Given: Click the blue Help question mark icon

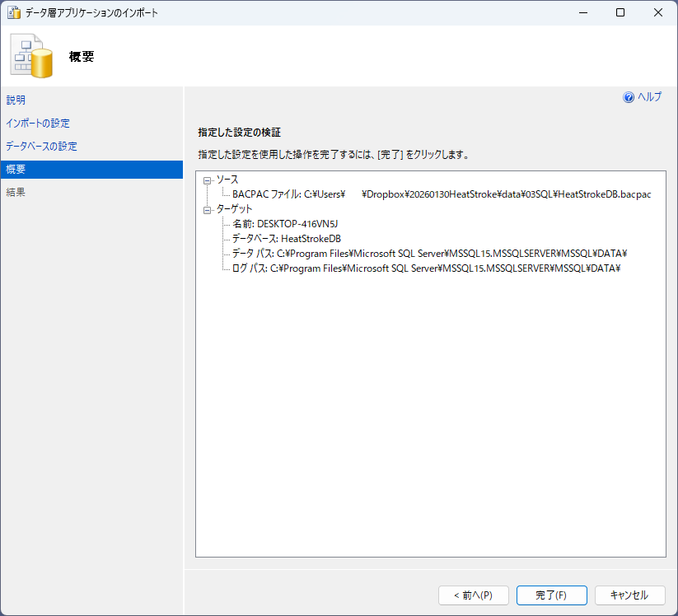Looking at the screenshot, I should (629, 97).
